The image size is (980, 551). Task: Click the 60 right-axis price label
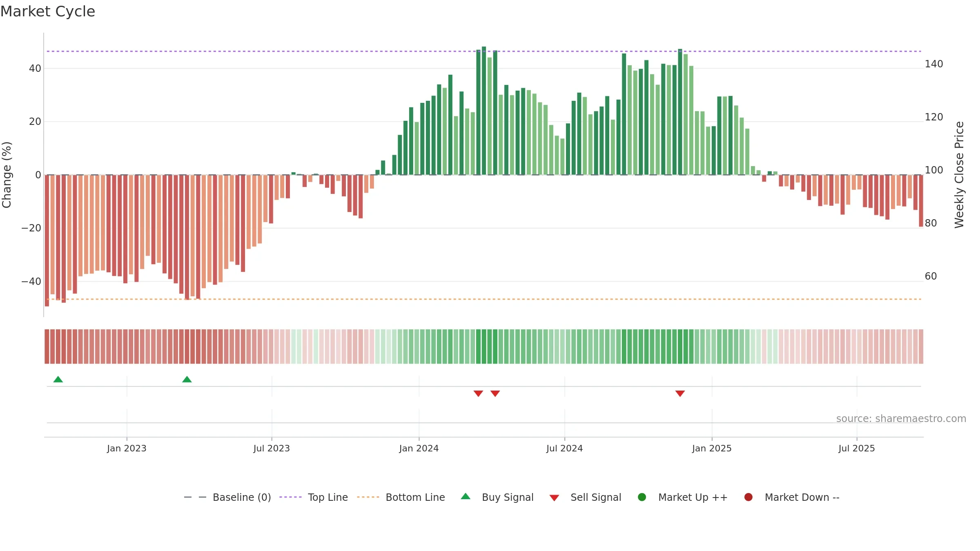tap(931, 276)
